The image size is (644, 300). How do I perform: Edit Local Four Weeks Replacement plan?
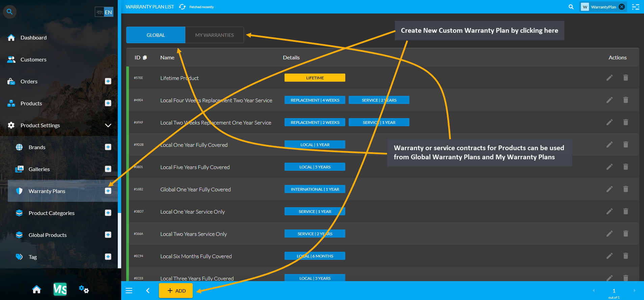point(609,100)
